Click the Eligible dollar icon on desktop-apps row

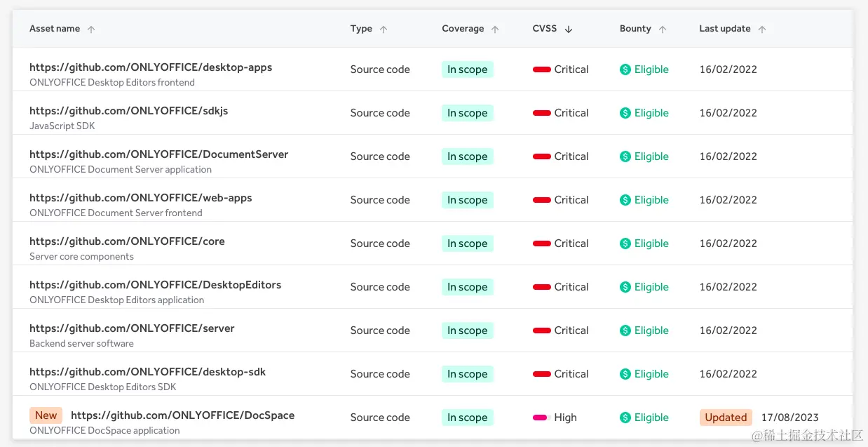coord(624,69)
